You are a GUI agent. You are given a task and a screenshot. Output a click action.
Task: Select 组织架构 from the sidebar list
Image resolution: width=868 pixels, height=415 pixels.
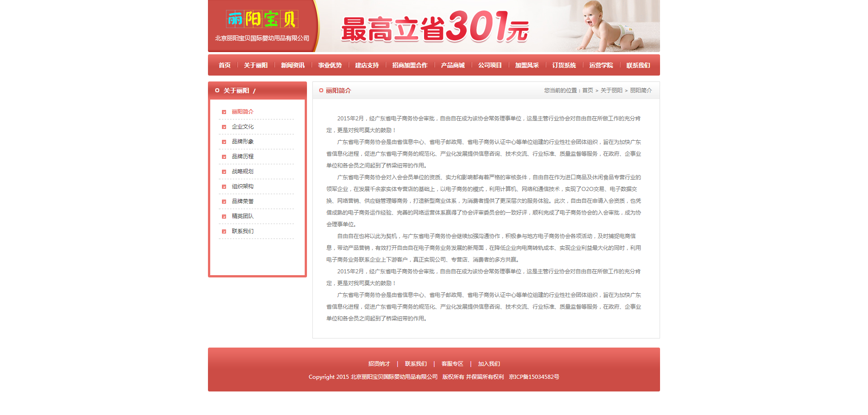coord(243,186)
